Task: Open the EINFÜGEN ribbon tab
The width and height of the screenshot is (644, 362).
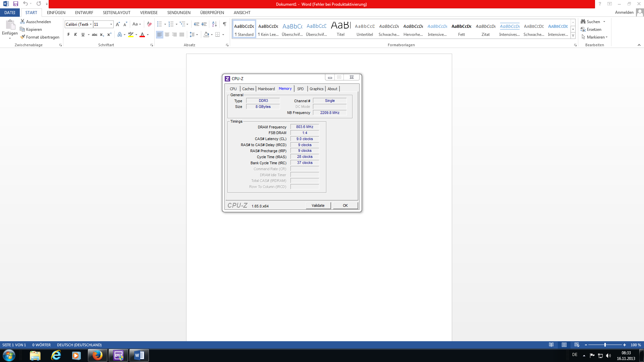Action: [56, 12]
